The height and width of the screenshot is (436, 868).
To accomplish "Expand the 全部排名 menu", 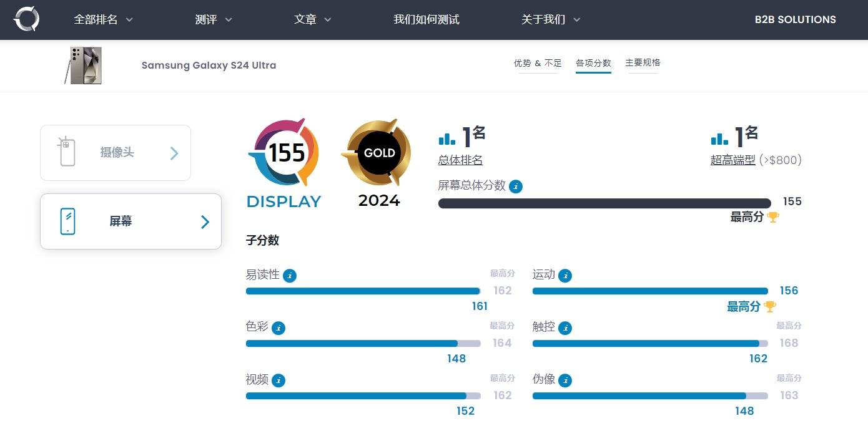I will pos(104,20).
